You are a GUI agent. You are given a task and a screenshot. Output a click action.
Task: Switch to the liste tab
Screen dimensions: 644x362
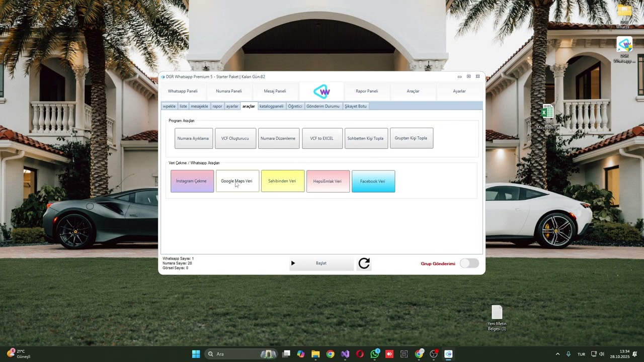tap(183, 106)
